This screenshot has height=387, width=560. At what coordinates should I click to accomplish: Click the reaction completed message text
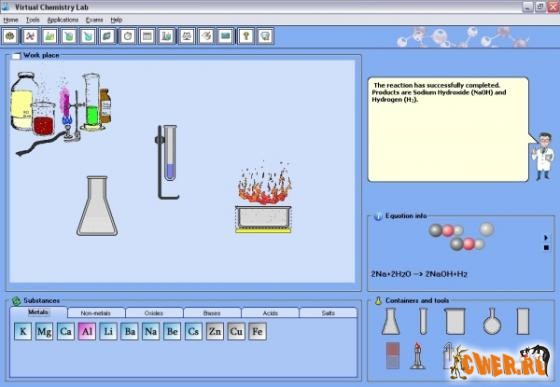439,92
